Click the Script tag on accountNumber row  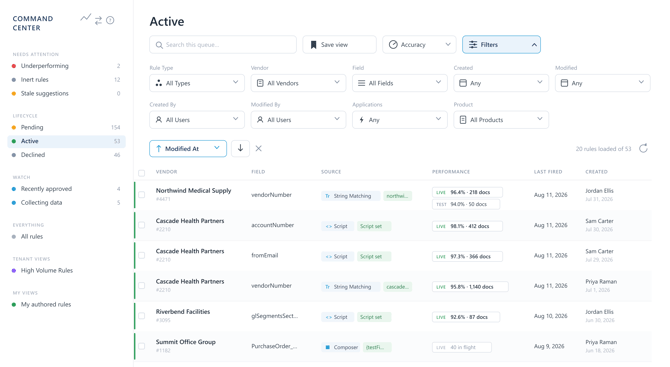point(337,226)
